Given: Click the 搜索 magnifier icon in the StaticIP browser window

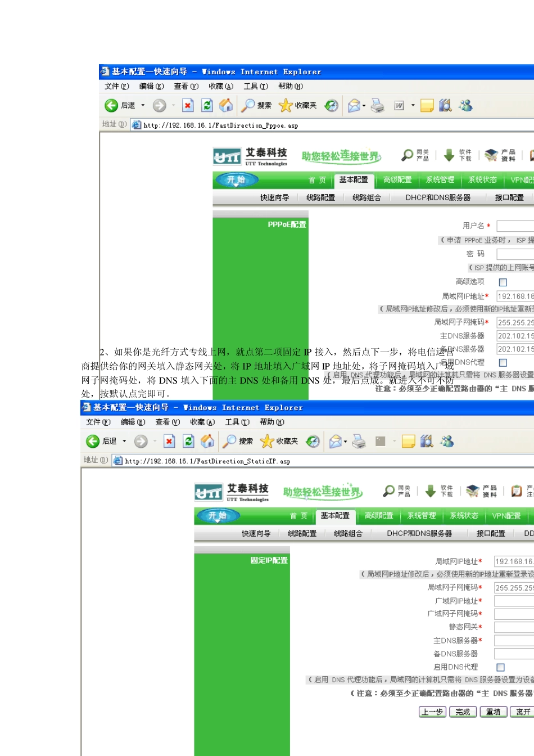Looking at the screenshot, I should pyautogui.click(x=229, y=441).
